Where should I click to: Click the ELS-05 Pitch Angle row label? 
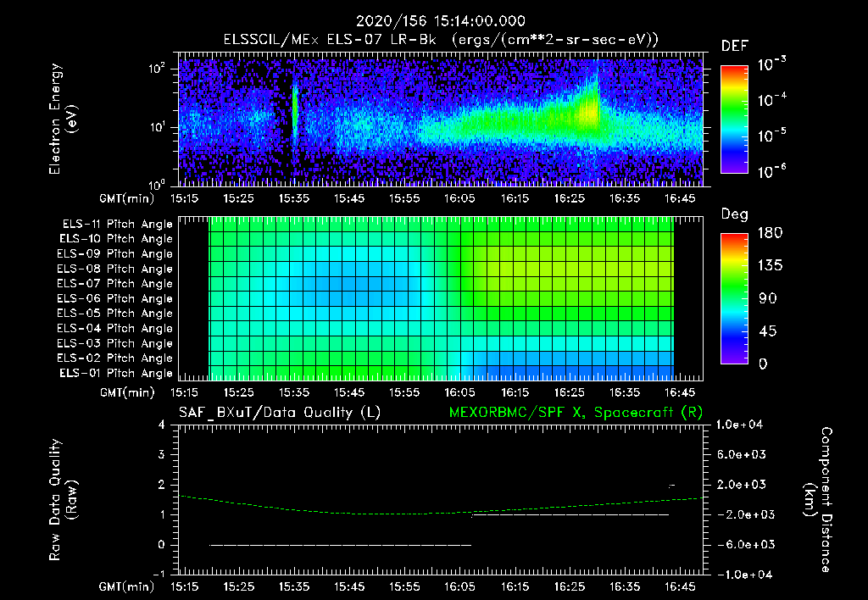pos(114,314)
